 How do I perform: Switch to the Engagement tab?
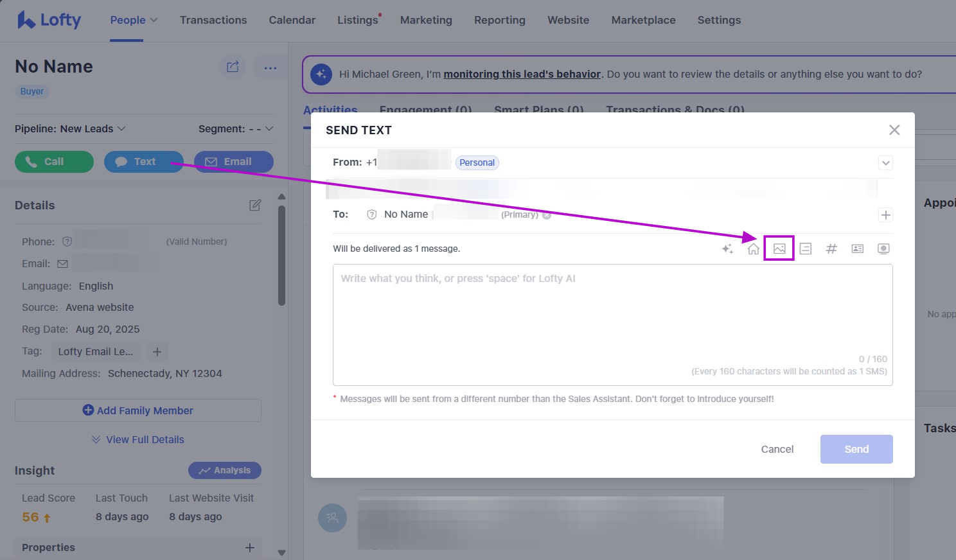(x=425, y=110)
